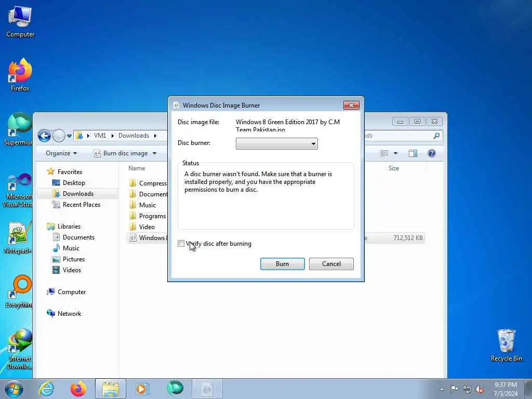This screenshot has width=532, height=399.
Task: Open Firefox desktop shortcut
Action: [20, 75]
